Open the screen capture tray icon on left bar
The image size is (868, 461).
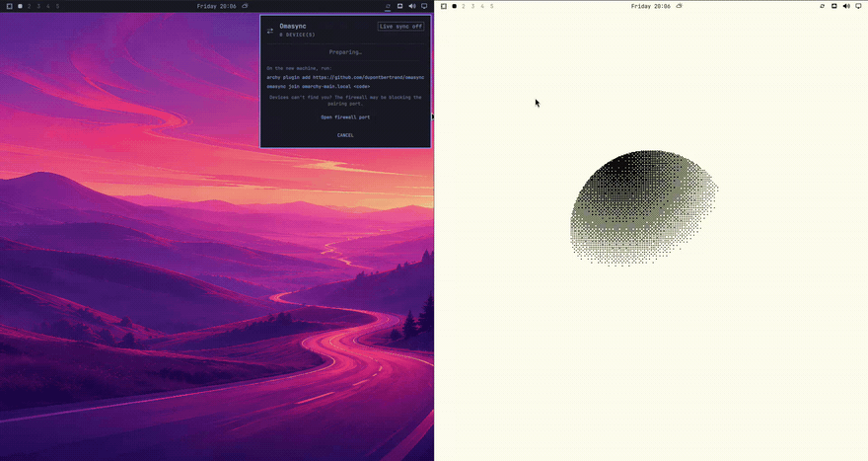(399, 6)
